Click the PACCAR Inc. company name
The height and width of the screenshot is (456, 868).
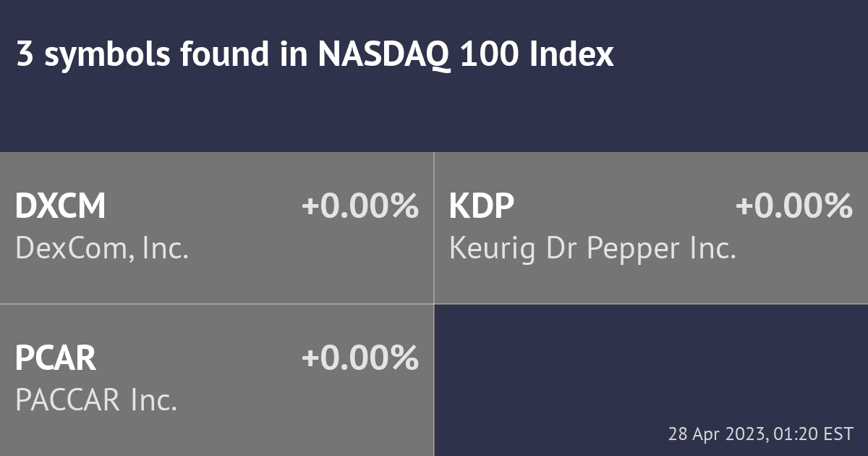tap(96, 400)
